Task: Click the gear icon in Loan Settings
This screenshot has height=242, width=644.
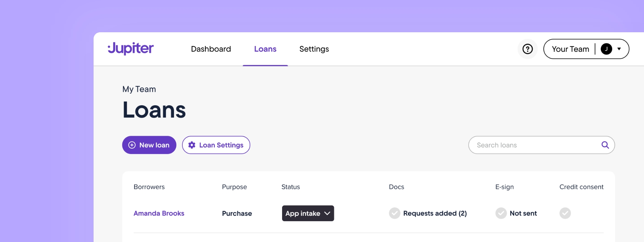Action: pyautogui.click(x=192, y=145)
